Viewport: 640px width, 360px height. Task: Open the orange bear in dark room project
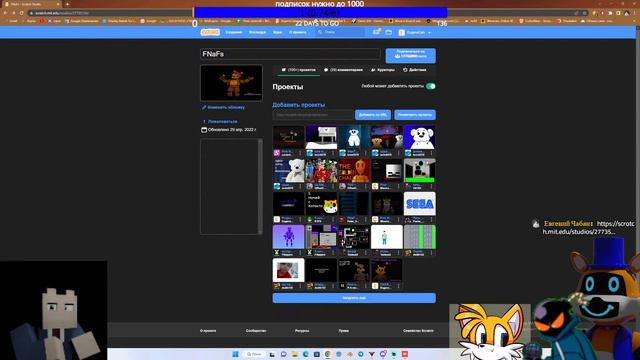[x=387, y=270]
